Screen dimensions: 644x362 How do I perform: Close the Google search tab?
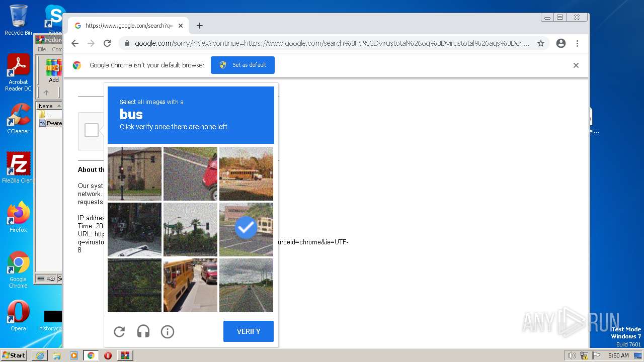click(x=181, y=26)
